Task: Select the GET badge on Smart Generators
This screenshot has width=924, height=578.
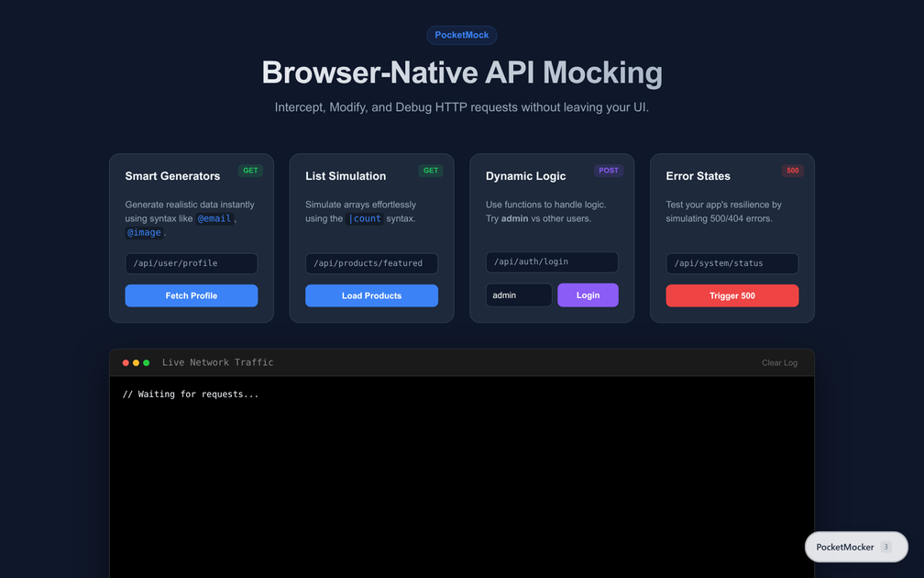Action: click(250, 170)
